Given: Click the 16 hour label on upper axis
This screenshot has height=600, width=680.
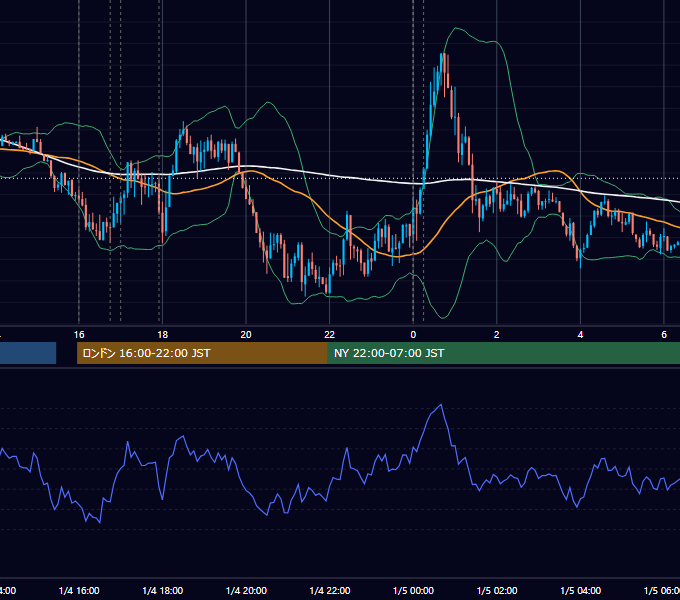Looking at the screenshot, I should (x=79, y=335).
